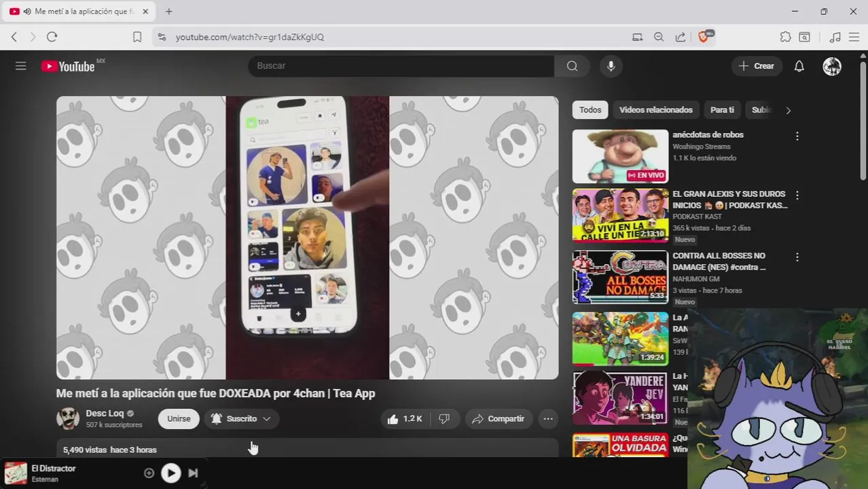Open Brave Shields lion icon

[x=705, y=36]
